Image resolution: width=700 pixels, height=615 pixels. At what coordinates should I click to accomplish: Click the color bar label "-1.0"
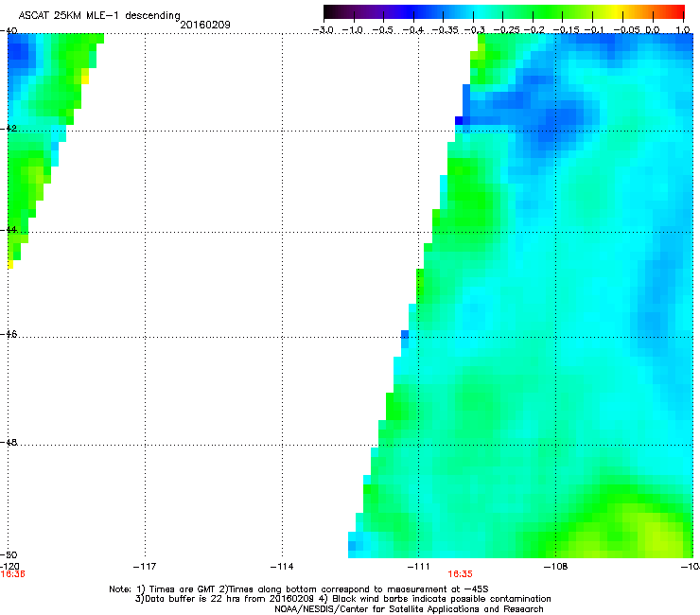pyautogui.click(x=353, y=30)
